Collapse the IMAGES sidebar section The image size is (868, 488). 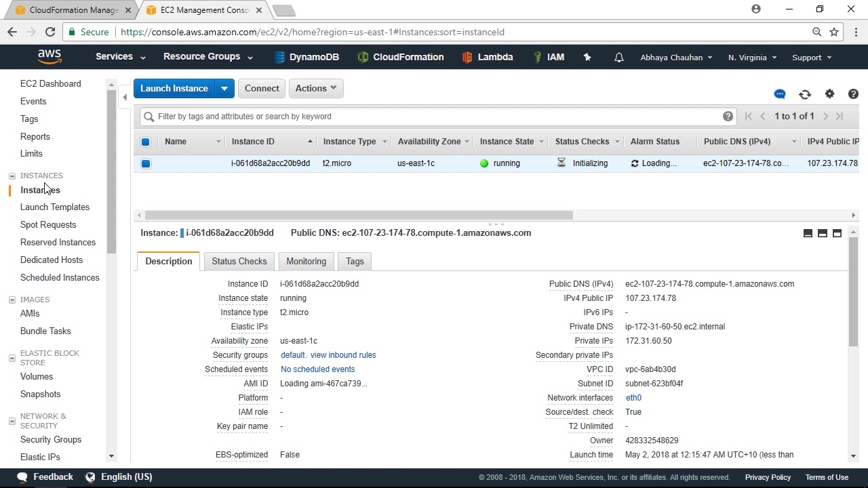pyautogui.click(x=12, y=300)
